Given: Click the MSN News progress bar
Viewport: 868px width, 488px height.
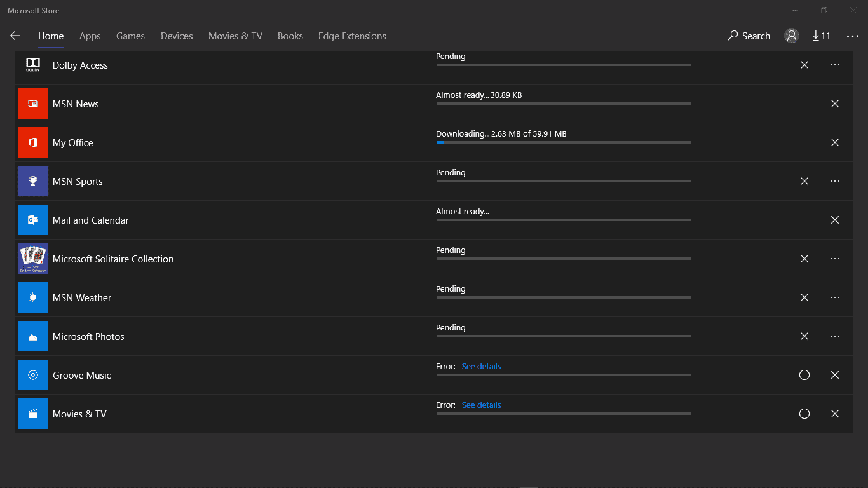Looking at the screenshot, I should tap(563, 104).
